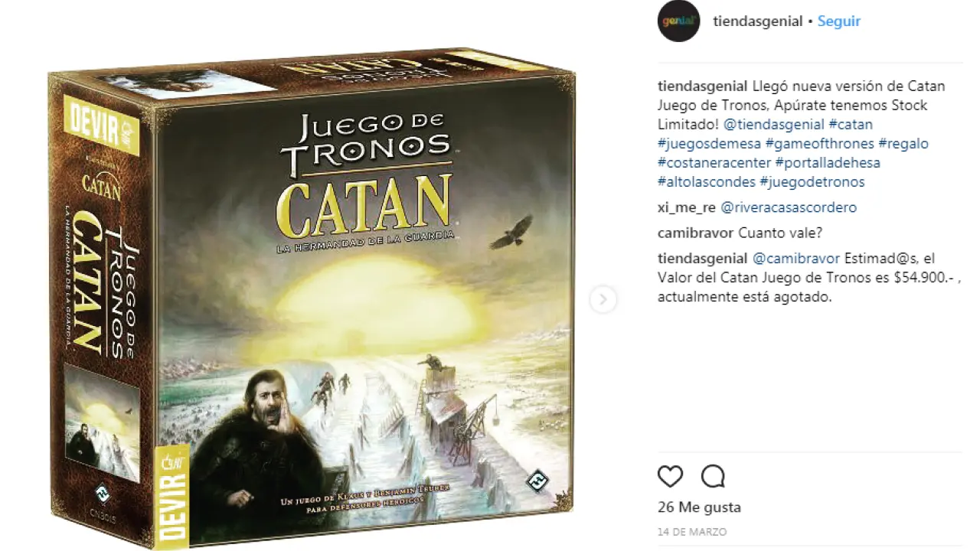Open the #altolascondes hashtag
This screenshot has width=980, height=551.
706,181
